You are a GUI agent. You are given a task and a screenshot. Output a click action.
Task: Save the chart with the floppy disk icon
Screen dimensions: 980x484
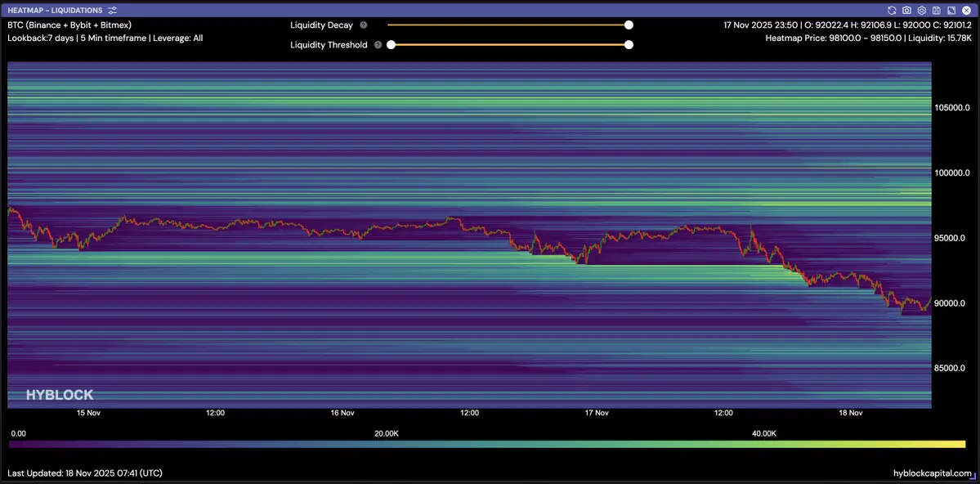(x=936, y=11)
